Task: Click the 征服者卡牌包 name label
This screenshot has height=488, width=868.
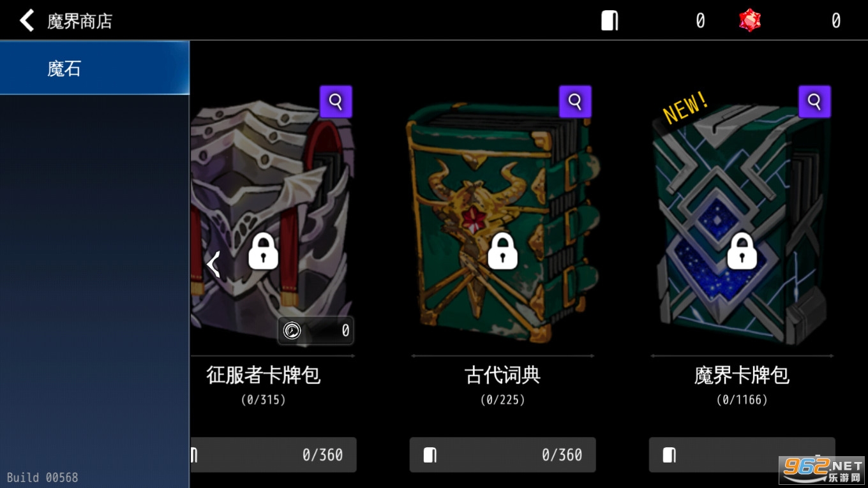Action: coord(264,375)
